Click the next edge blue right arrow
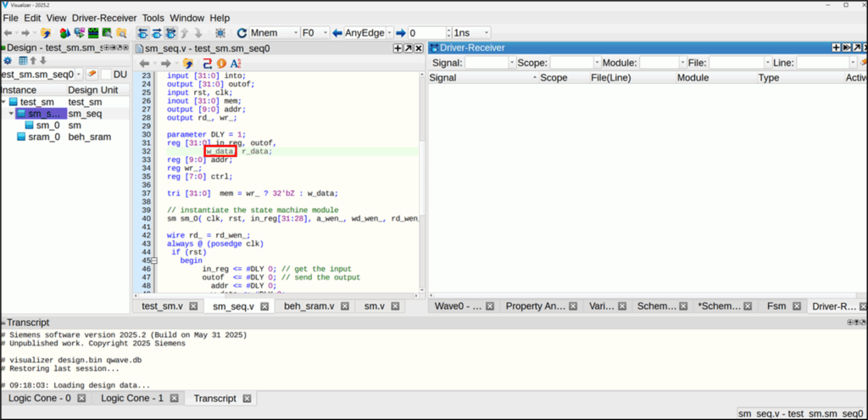The image size is (868, 420). [400, 33]
